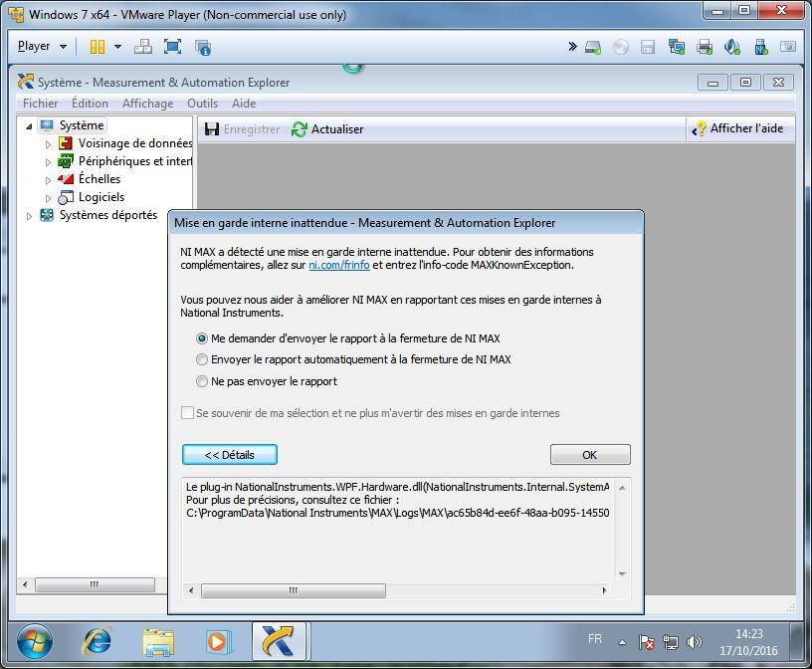Click the VMware hard disk device icon

click(x=593, y=48)
